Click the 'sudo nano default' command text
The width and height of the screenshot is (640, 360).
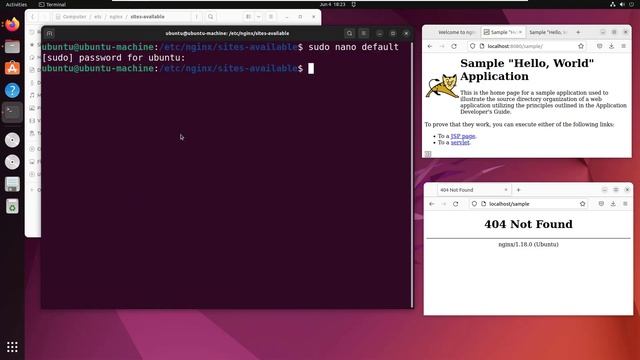point(353,47)
